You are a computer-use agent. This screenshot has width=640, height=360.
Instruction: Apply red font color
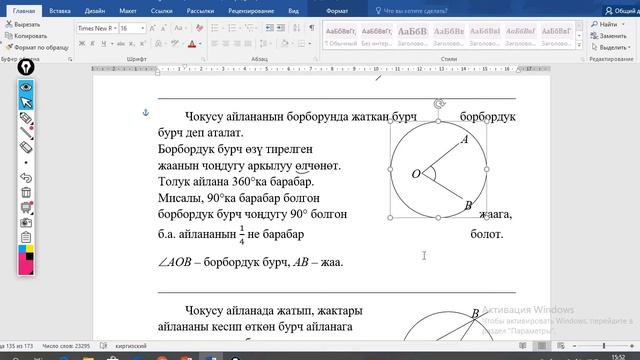click(192, 44)
